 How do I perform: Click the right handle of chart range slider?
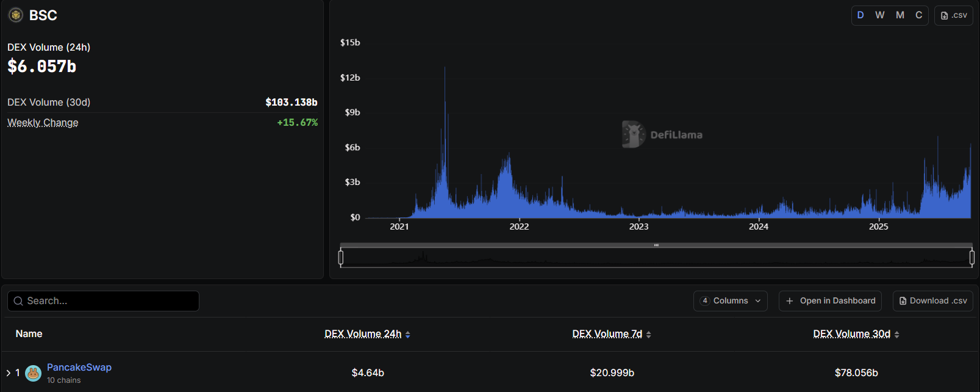point(972,258)
